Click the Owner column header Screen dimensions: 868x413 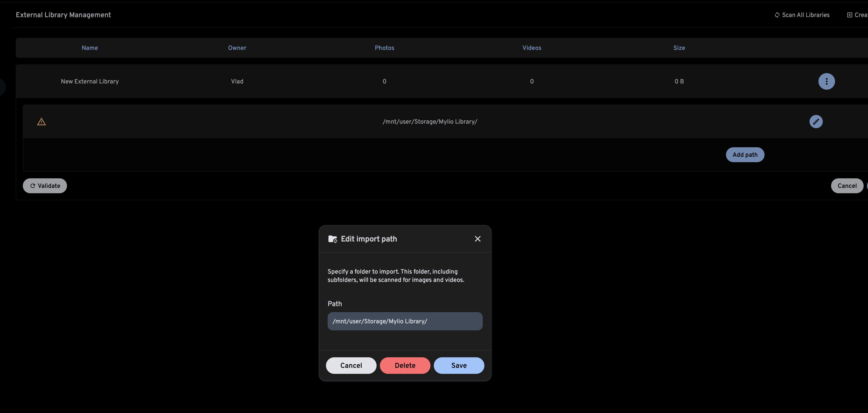(237, 48)
